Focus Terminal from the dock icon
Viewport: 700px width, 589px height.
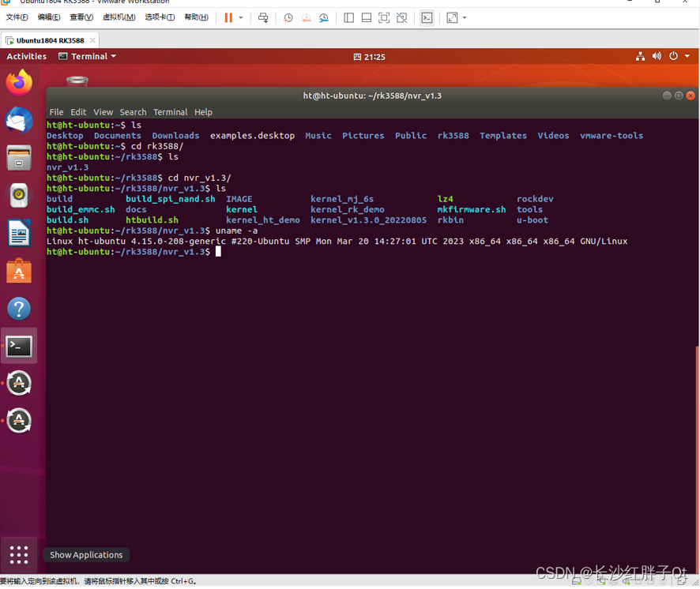19,347
